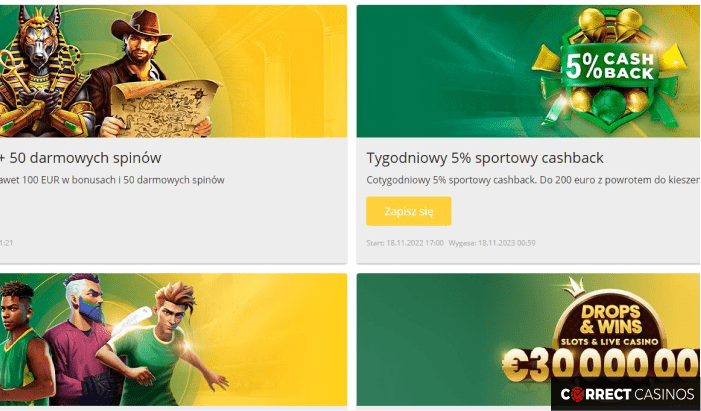The width and height of the screenshot is (701, 411).
Task: Click the green soccer ball below cashback ribbon
Action: (x=608, y=105)
